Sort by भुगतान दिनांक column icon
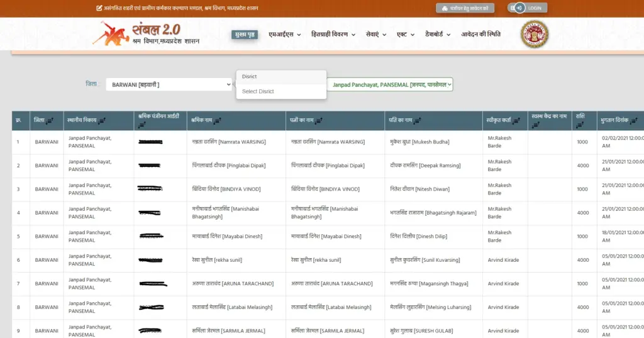The width and height of the screenshot is (644, 338). (634, 121)
